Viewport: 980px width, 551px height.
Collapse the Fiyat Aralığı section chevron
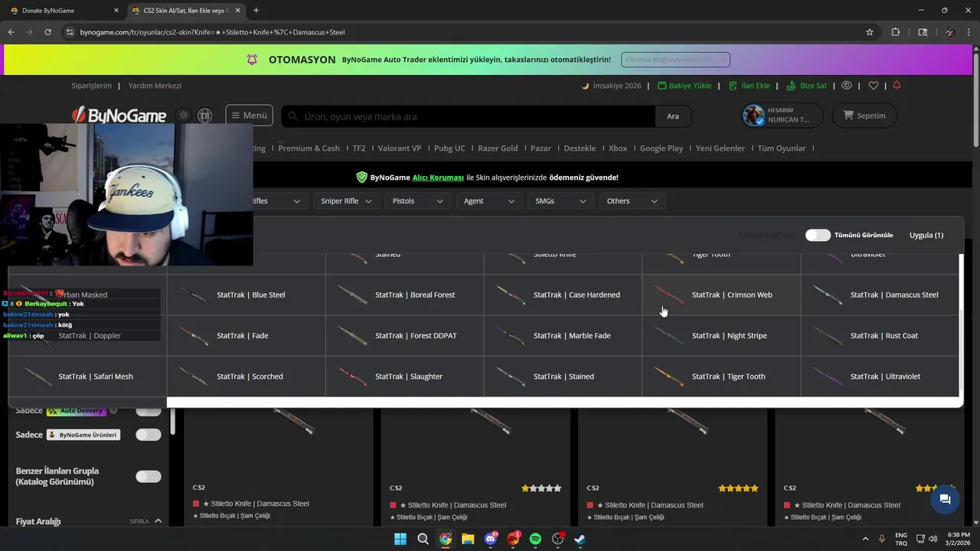[158, 521]
